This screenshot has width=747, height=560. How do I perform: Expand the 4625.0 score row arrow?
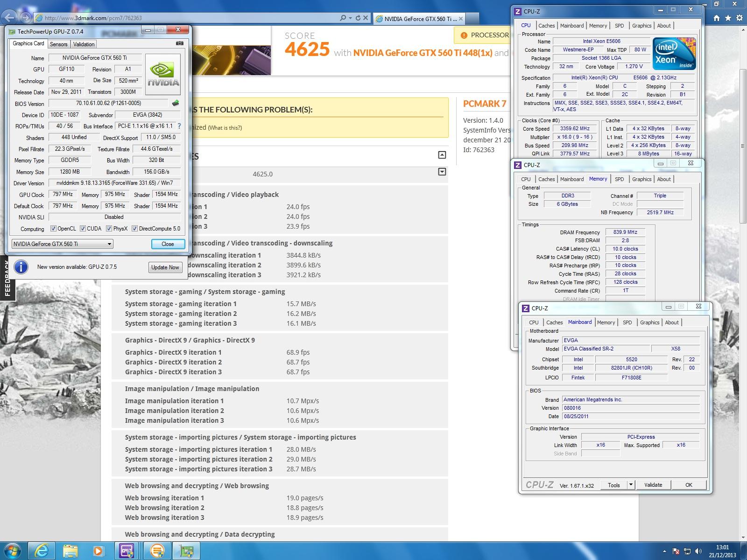click(442, 172)
